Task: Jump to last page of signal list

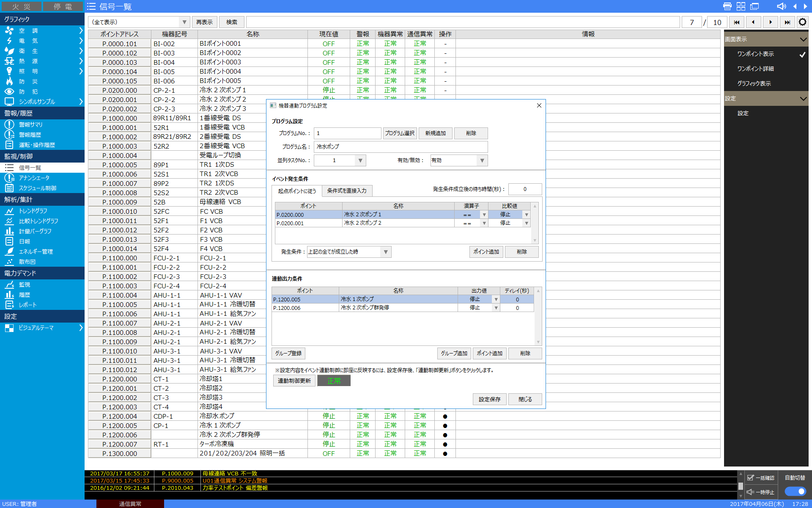Action: (x=787, y=22)
